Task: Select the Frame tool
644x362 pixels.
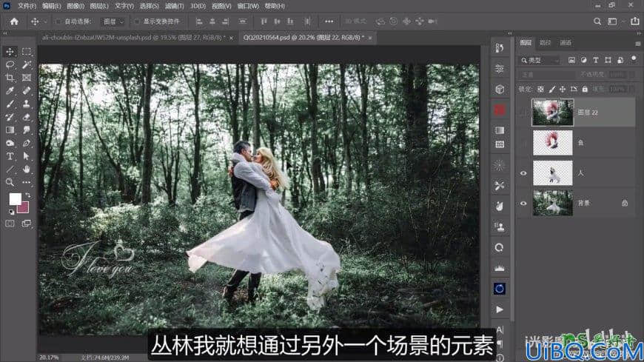Action: point(27,78)
